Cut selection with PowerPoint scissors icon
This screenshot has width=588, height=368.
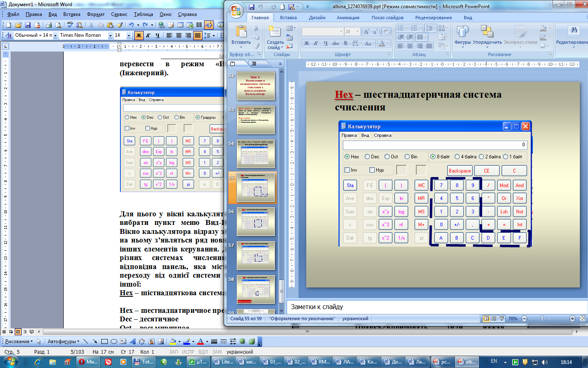[x=256, y=28]
